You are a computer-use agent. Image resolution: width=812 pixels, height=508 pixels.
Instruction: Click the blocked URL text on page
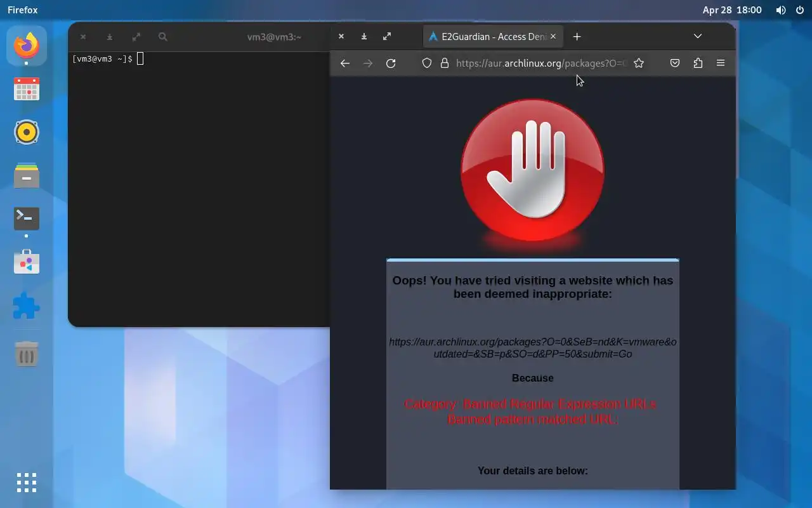click(x=533, y=348)
